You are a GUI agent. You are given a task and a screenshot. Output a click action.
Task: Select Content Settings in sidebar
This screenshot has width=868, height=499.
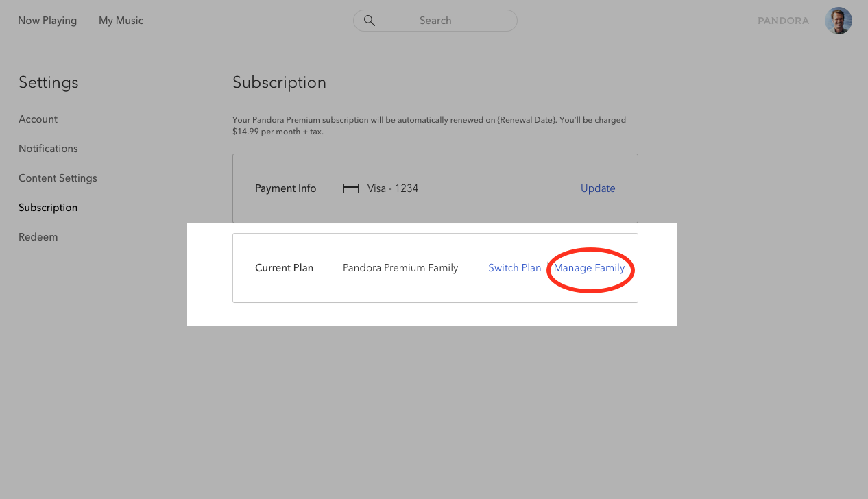point(58,178)
